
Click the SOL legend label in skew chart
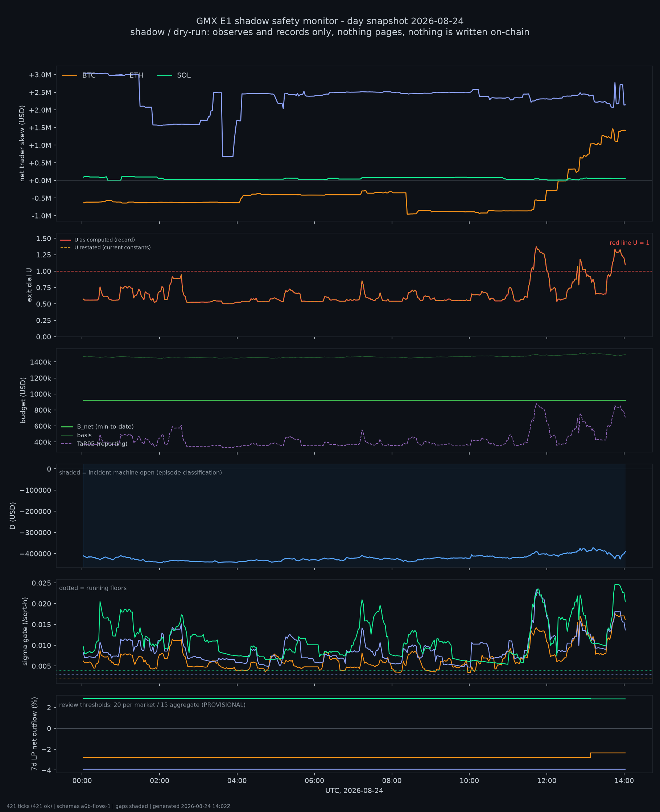[183, 75]
